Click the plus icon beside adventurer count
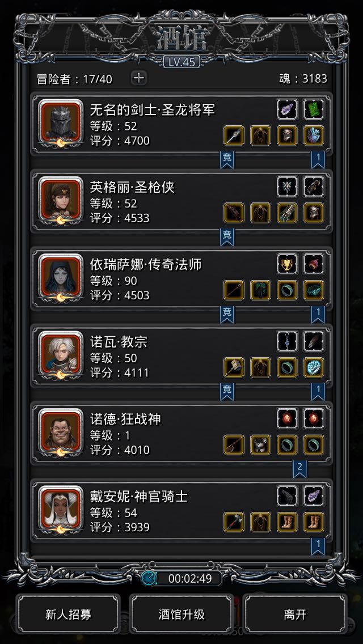The image size is (363, 644). 139,78
